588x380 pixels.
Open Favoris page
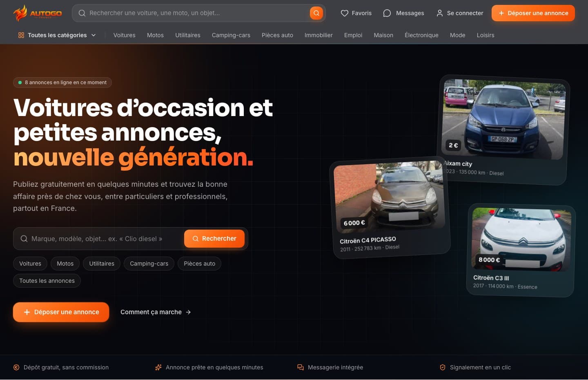pos(356,13)
